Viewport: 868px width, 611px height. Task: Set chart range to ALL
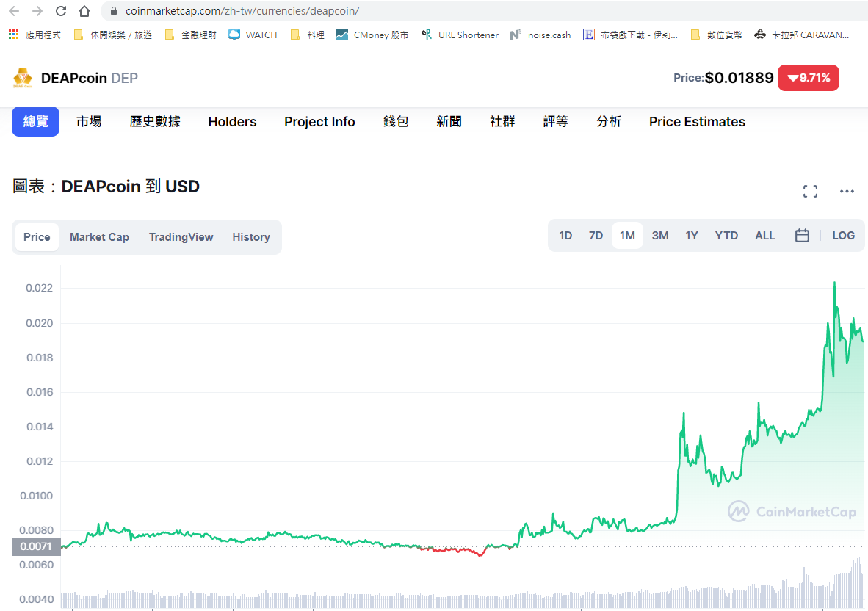coord(765,236)
